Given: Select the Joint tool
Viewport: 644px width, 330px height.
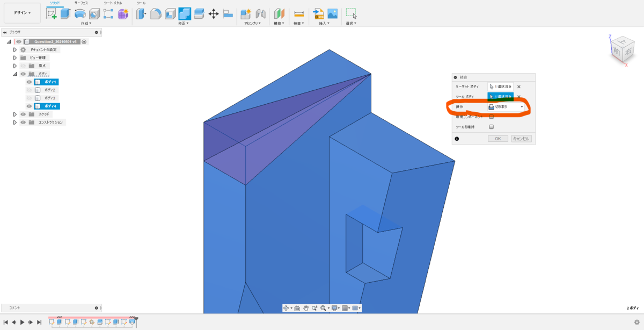Looking at the screenshot, I should pos(261,14).
